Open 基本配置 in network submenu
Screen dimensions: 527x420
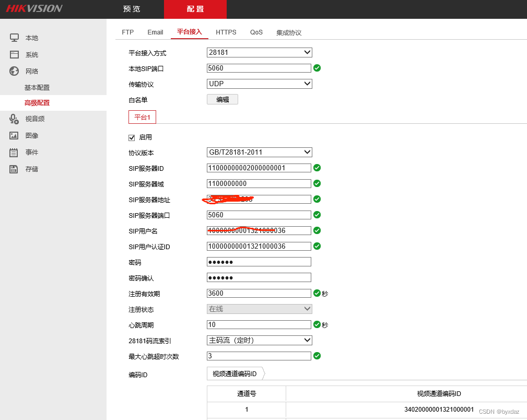coord(37,87)
